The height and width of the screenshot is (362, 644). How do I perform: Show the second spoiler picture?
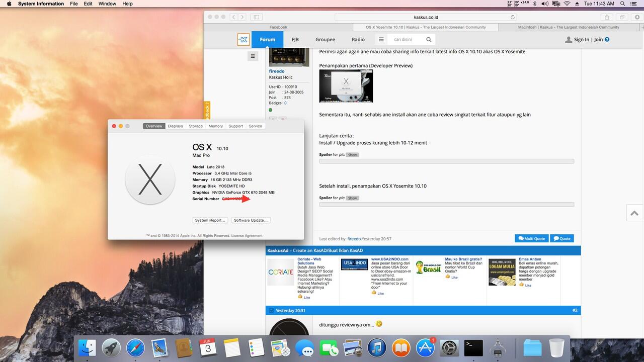[352, 198]
